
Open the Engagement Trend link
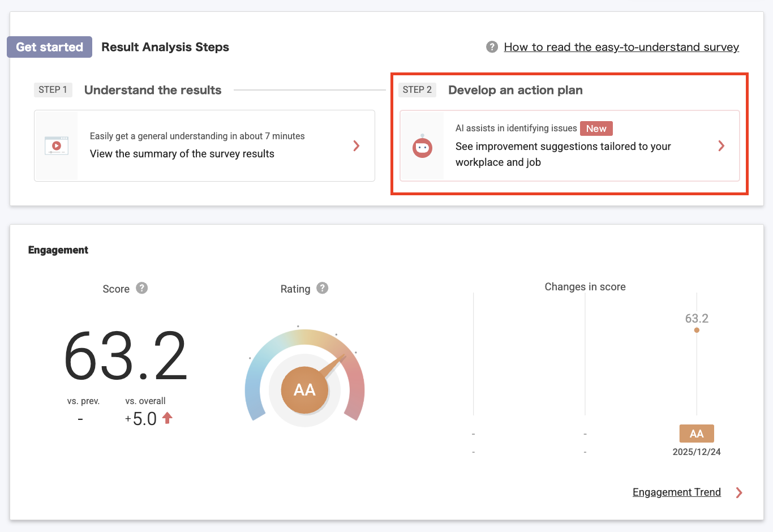tap(676, 492)
